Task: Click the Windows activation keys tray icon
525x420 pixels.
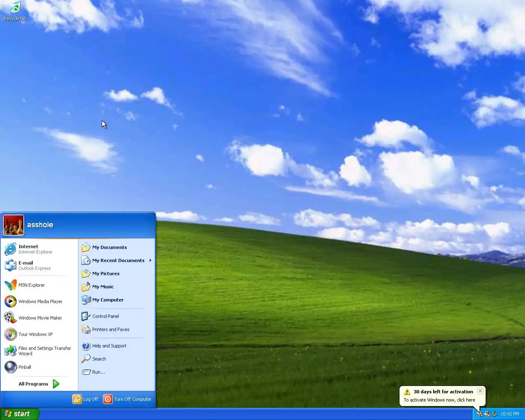Action: click(479, 414)
